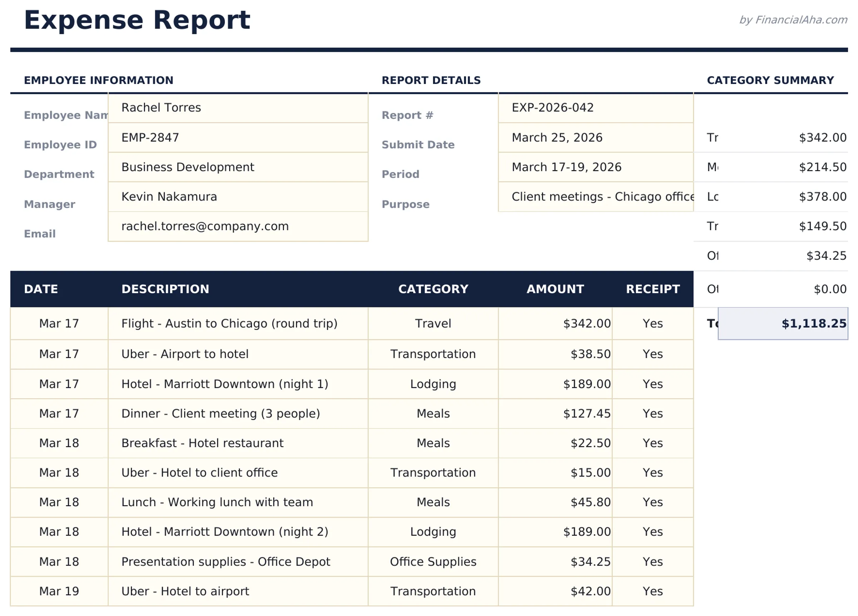Click the DATE column header
Image resolution: width=858 pixels, height=616 pixels.
coord(41,289)
